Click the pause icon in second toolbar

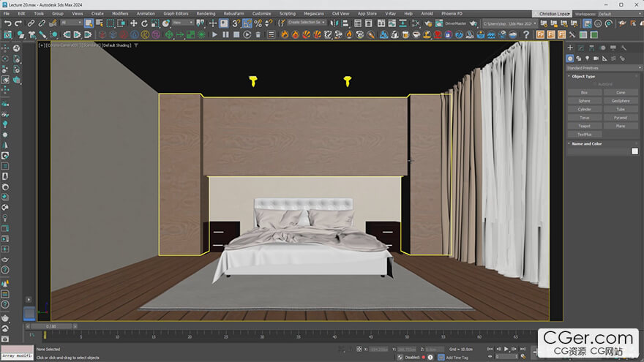(x=225, y=35)
